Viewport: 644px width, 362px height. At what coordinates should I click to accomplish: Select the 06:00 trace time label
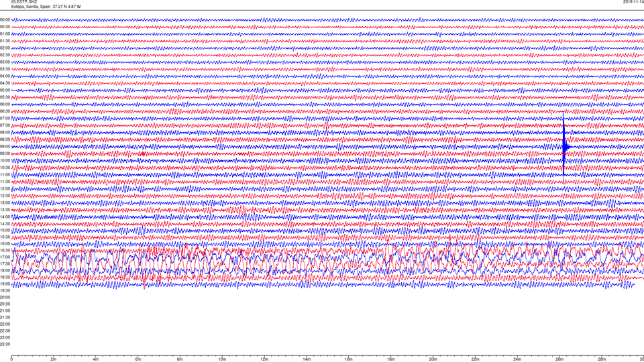(x=5, y=105)
